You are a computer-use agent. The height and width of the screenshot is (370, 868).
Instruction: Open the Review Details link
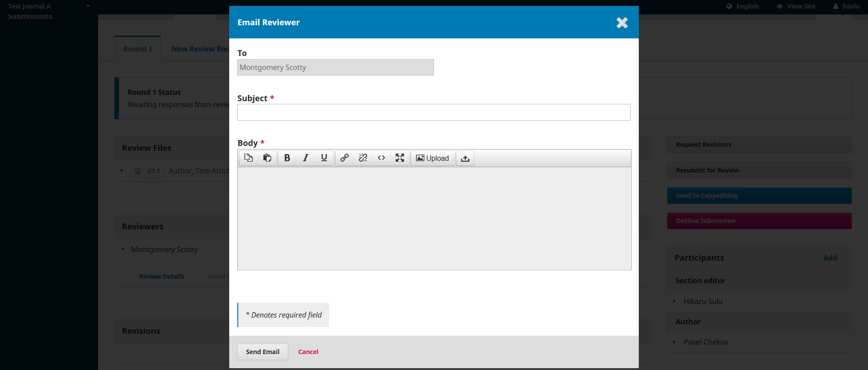[x=161, y=276]
